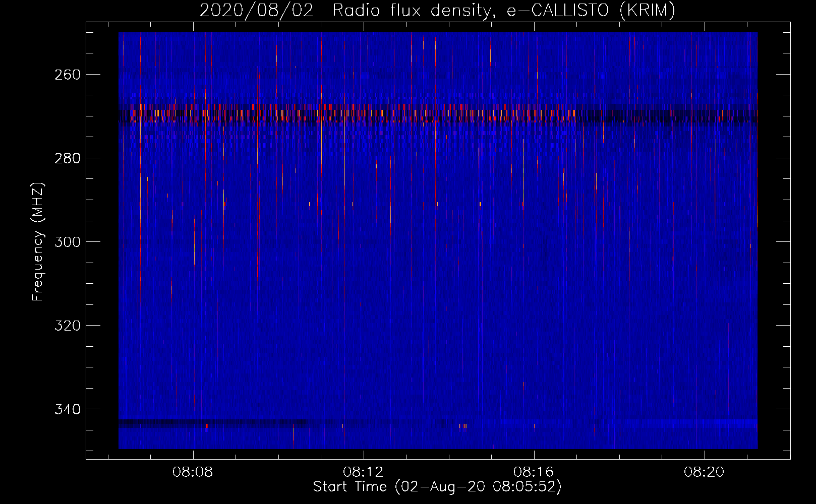Click the 260 frequency tick label
The width and height of the screenshot is (816, 504).
point(67,75)
